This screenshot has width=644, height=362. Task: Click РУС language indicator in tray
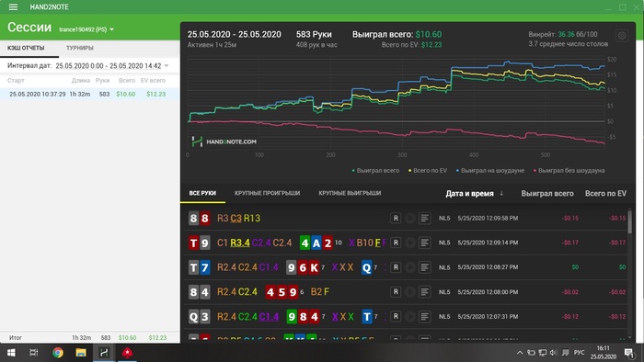click(x=579, y=353)
